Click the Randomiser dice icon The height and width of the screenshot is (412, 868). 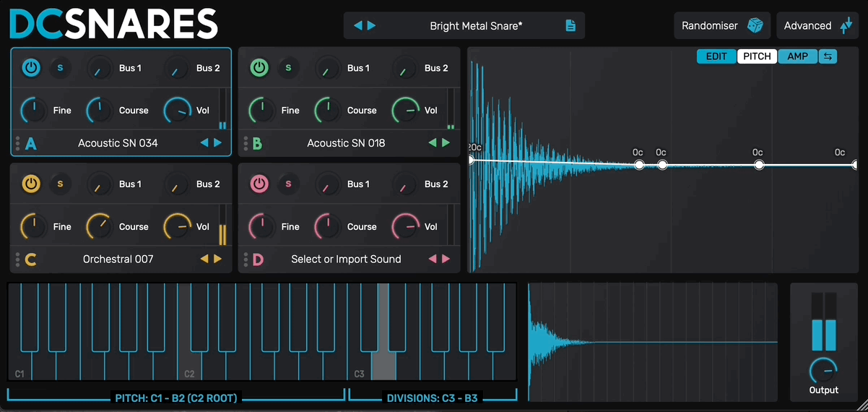click(755, 26)
